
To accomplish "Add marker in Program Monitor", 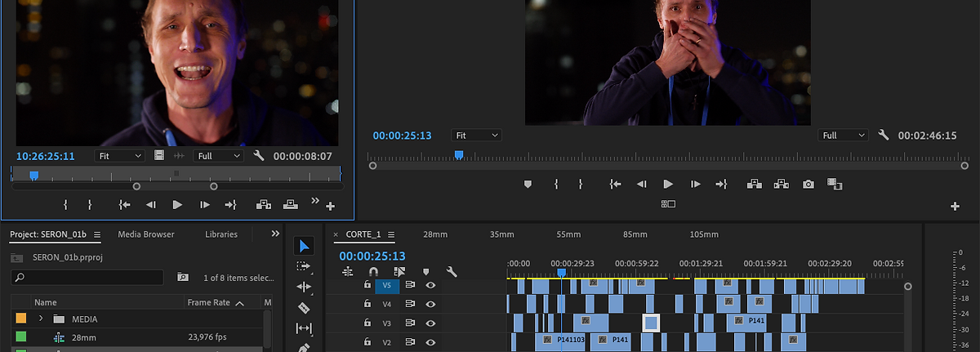I will click(528, 185).
